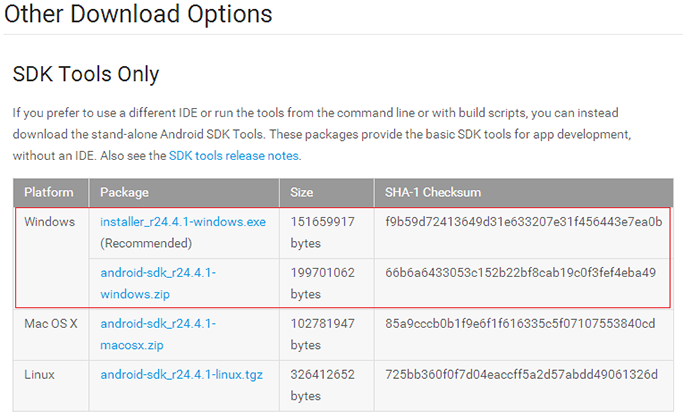Open the SDK tools release notes link
Image resolution: width=700 pixels, height=418 pixels.
click(233, 156)
